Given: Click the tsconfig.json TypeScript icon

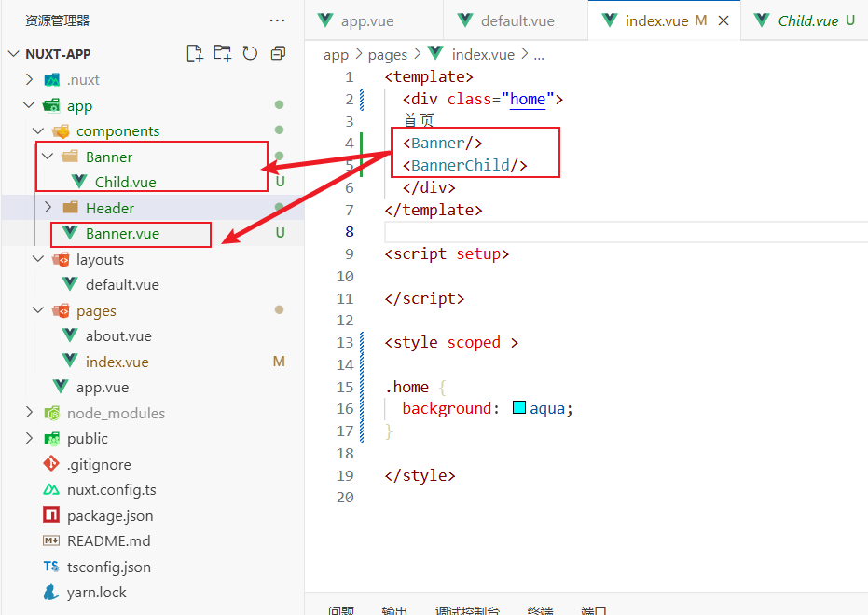Looking at the screenshot, I should (x=51, y=567).
